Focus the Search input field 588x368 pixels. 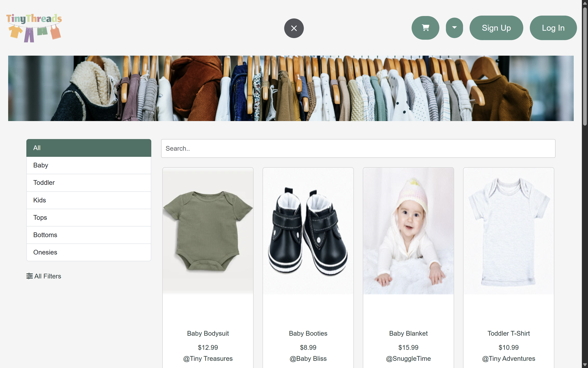point(358,149)
